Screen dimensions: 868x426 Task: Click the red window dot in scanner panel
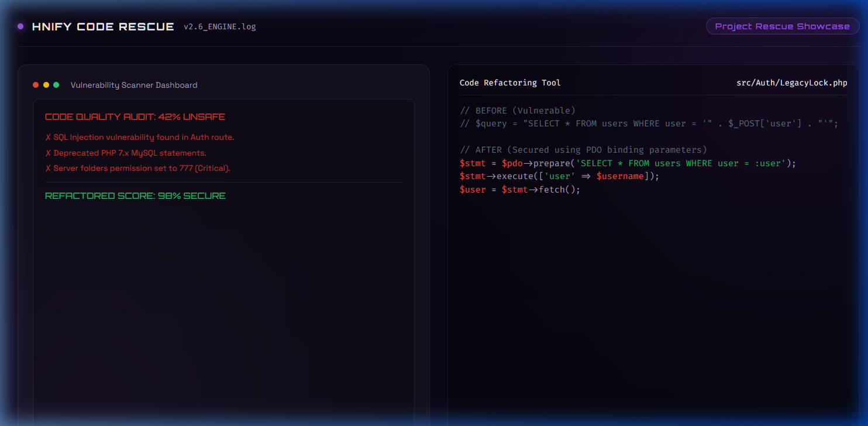36,85
